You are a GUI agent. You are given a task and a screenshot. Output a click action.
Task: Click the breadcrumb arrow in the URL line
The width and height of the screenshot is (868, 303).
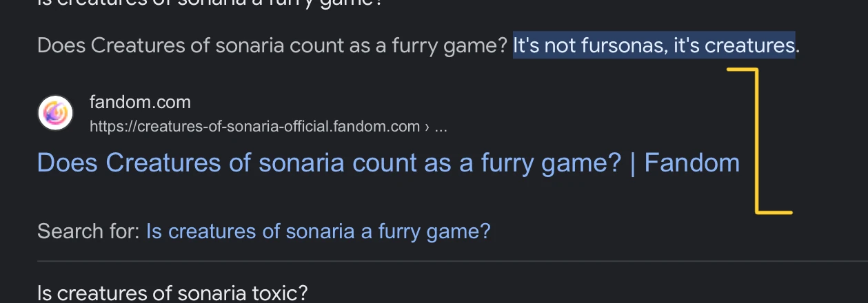427,127
